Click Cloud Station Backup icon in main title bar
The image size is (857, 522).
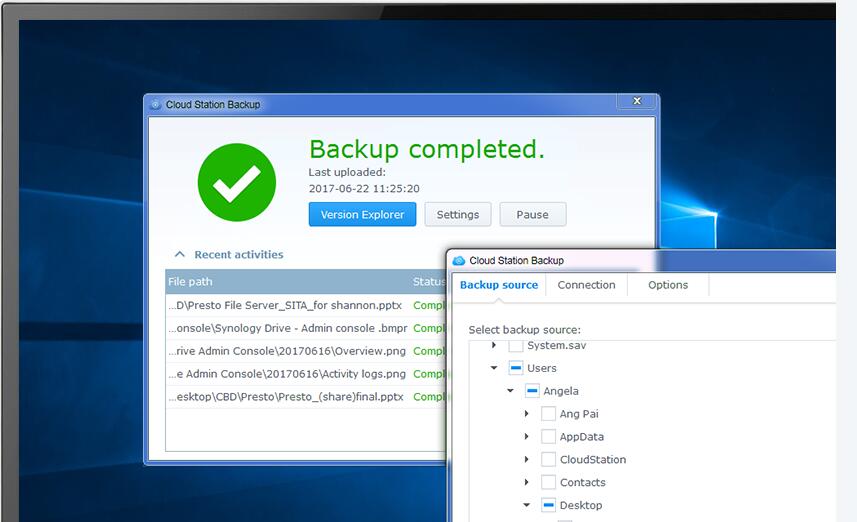point(155,104)
